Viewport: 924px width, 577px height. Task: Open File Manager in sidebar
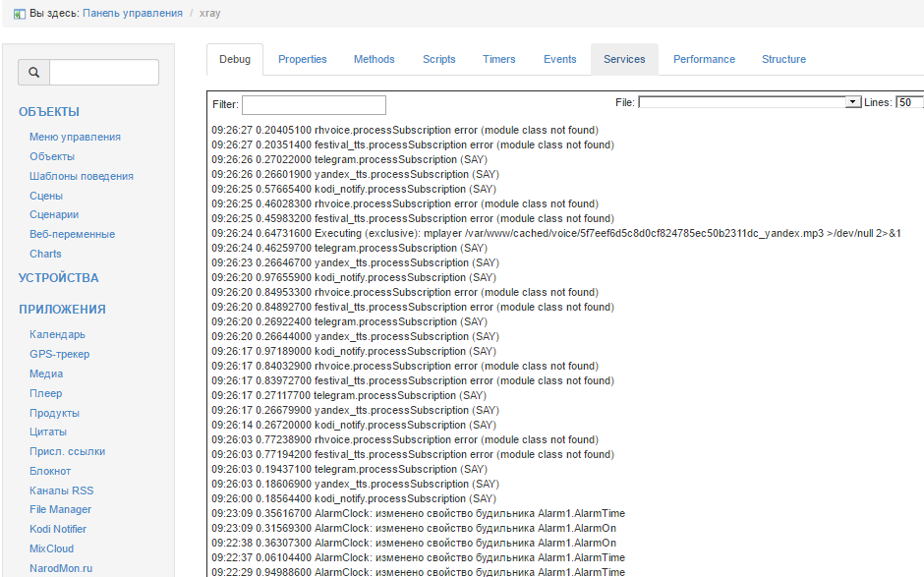coord(60,509)
